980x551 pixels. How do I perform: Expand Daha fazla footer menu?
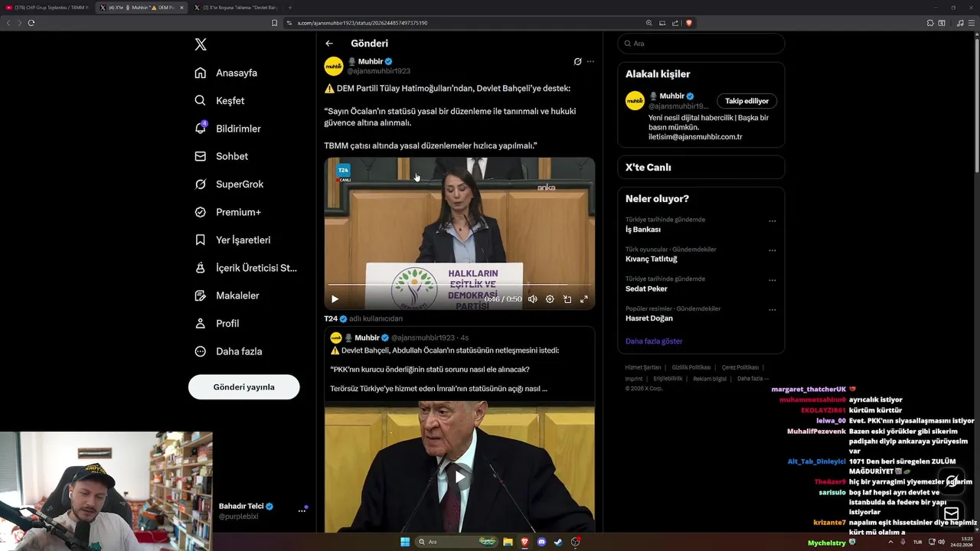(x=753, y=379)
